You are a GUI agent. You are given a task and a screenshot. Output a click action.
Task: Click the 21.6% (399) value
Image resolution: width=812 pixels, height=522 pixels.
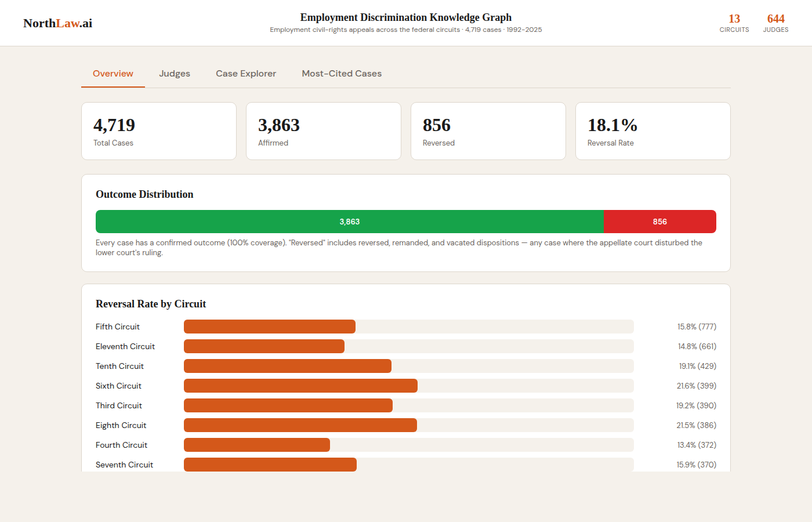click(697, 386)
